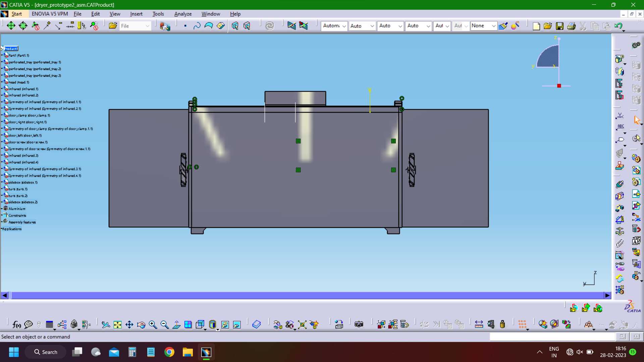Viewport: 644px width, 362px height.
Task: Click the Update All icon
Action: [x=270, y=26]
